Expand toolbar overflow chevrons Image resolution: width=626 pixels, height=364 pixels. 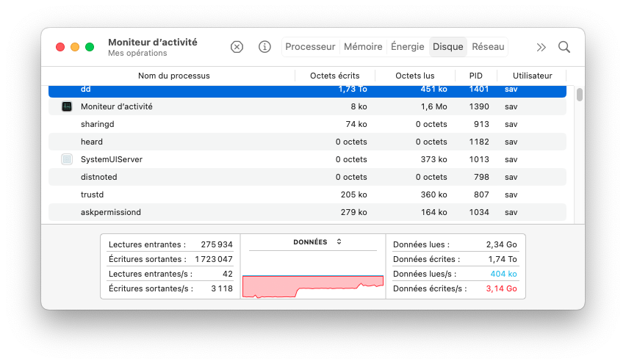coord(542,47)
